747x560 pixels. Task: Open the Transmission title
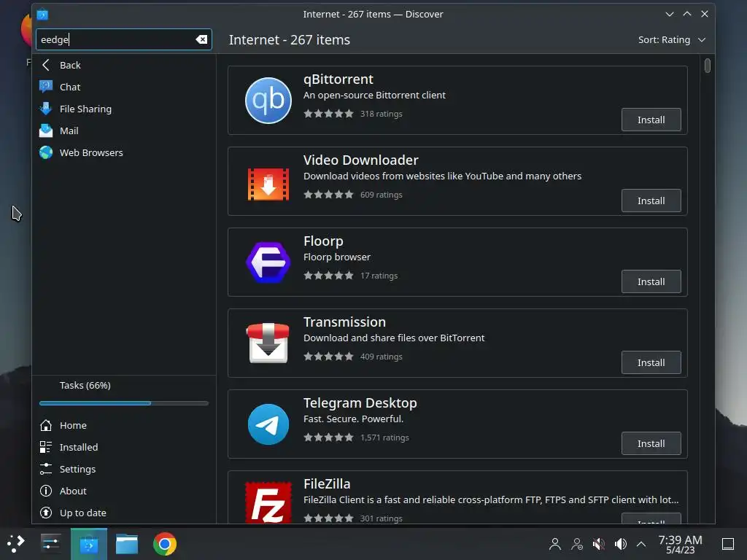[344, 322]
